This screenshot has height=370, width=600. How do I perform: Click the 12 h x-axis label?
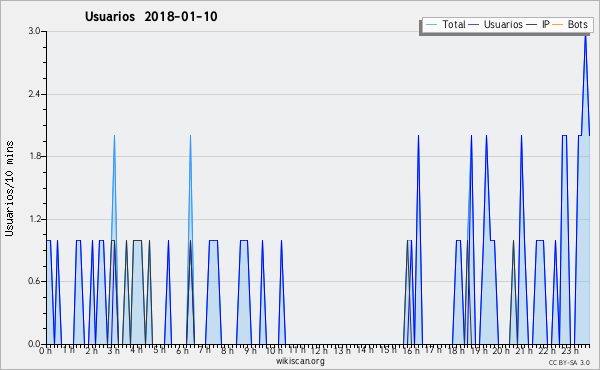click(318, 350)
